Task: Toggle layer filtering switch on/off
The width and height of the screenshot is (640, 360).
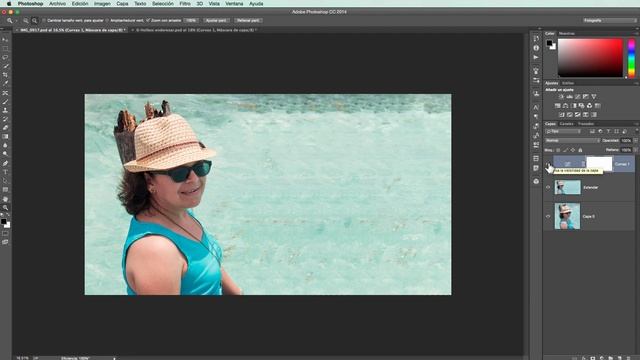Action: tap(636, 131)
